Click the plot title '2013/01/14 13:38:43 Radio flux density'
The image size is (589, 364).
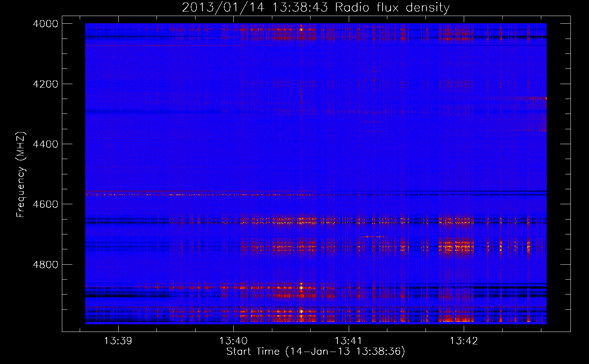[316, 8]
